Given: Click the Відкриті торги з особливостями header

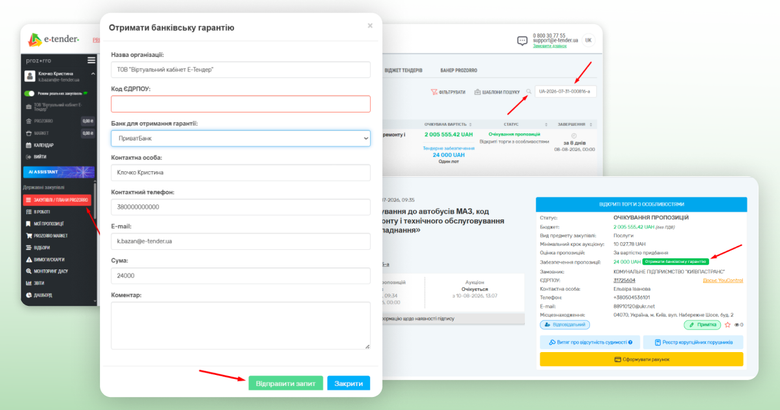Looking at the screenshot, I should pyautogui.click(x=642, y=205).
